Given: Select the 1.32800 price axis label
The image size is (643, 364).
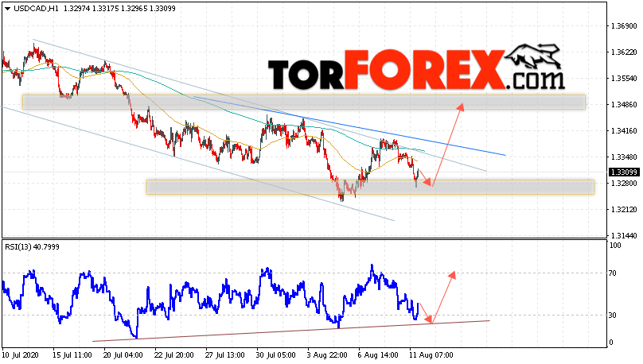Looking at the screenshot, I should [624, 184].
